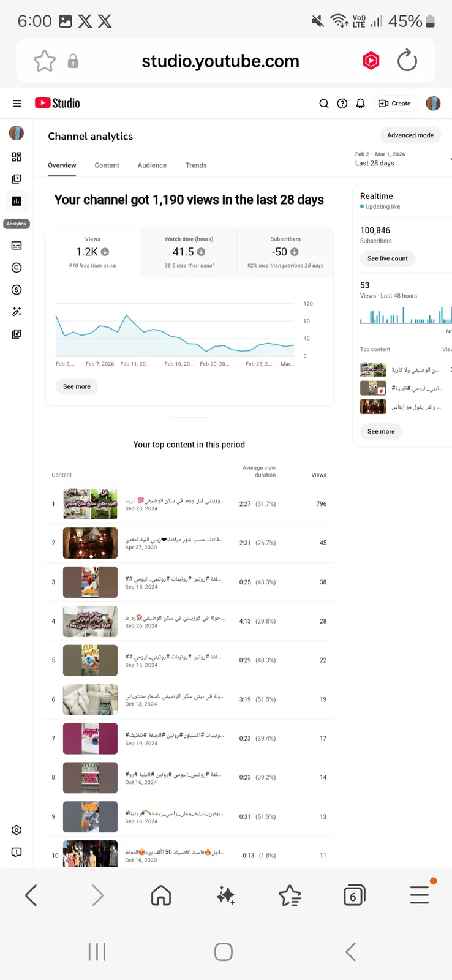
Task: Click the down-arrow indicator next to 1.2K views
Action: click(105, 252)
